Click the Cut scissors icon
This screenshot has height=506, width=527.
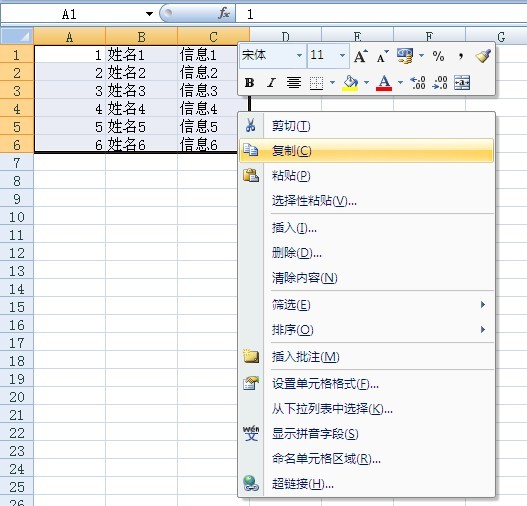tap(250, 125)
